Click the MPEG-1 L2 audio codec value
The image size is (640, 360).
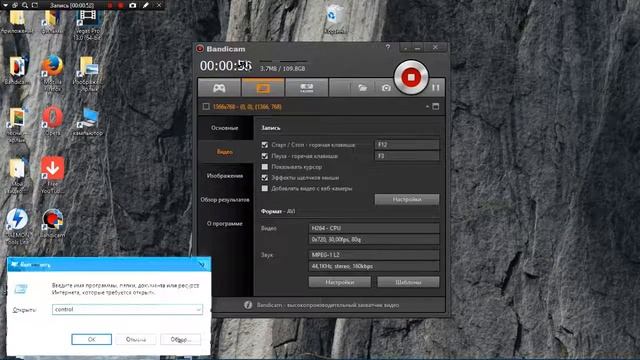coord(374,255)
